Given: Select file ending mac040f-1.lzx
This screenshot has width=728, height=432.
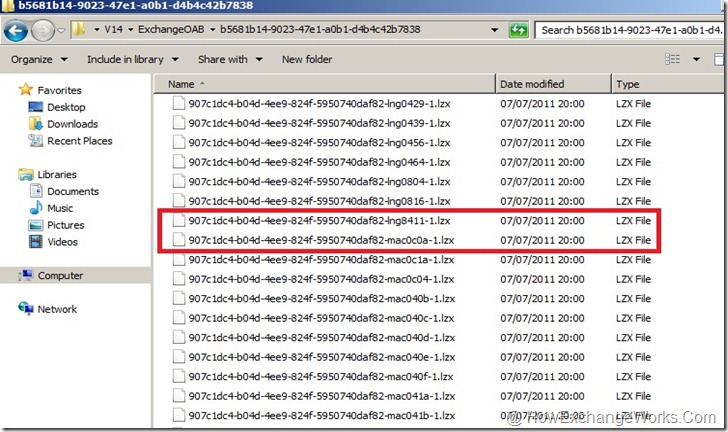Looking at the screenshot, I should tap(321, 377).
